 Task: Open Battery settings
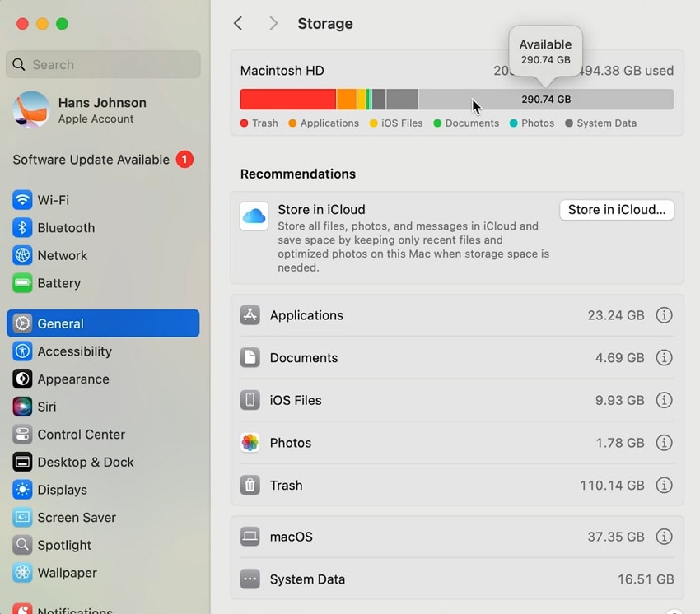tap(103, 283)
